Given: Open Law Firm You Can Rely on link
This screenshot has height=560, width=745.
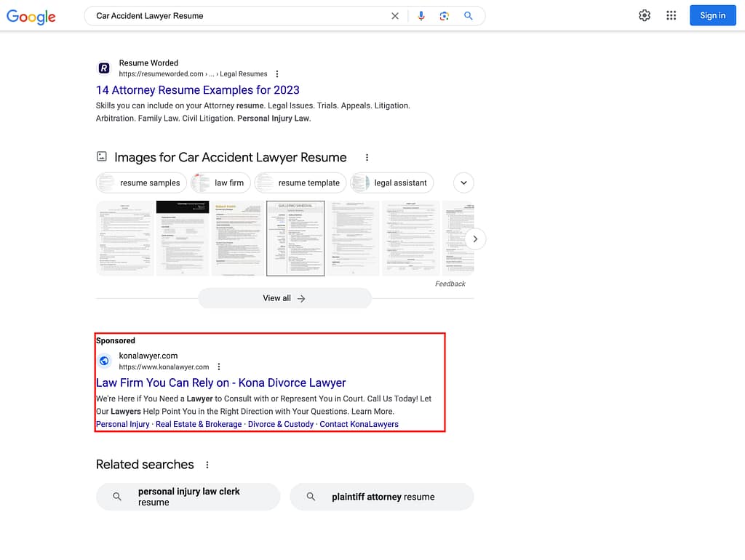Looking at the screenshot, I should [x=221, y=383].
